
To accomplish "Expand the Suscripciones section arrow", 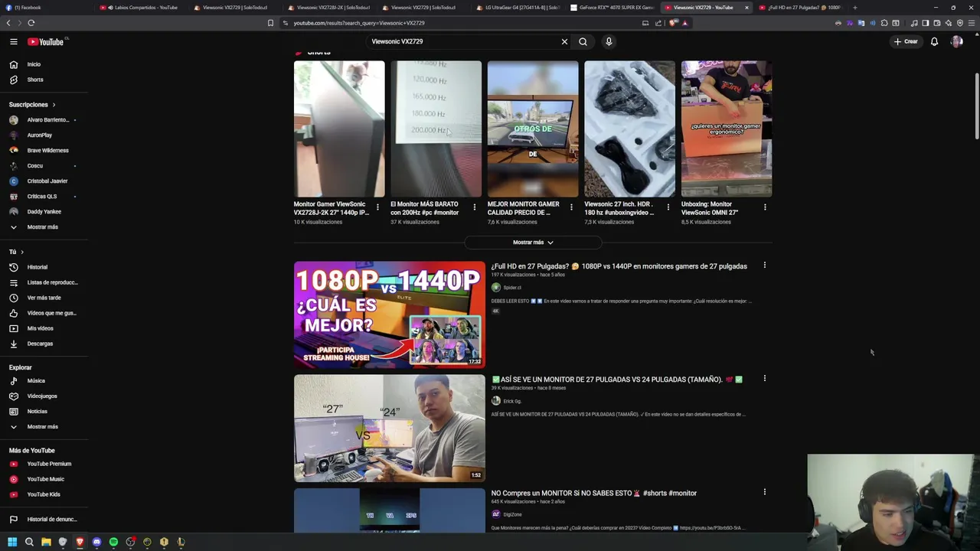I will coord(54,104).
